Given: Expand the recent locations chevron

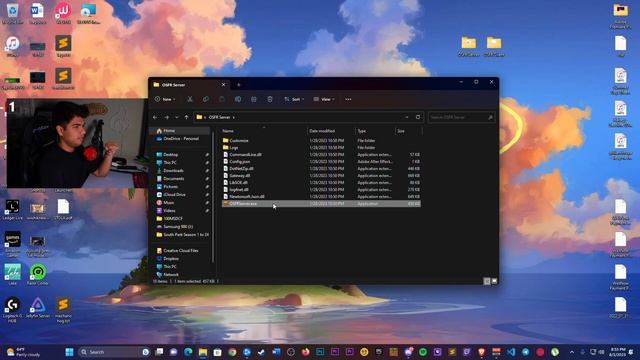Looking at the screenshot, I should (177, 117).
